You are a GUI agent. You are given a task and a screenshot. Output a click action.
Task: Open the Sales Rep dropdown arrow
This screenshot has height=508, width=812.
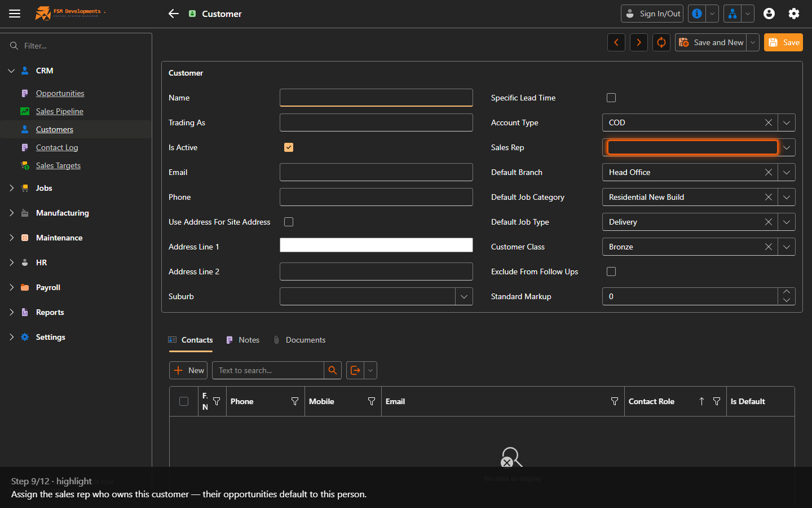787,147
